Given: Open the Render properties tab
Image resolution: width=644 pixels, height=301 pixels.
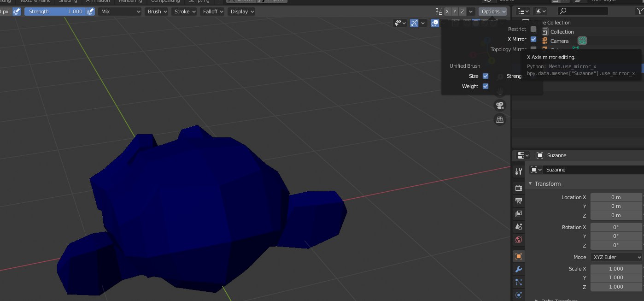Looking at the screenshot, I should pyautogui.click(x=519, y=188).
